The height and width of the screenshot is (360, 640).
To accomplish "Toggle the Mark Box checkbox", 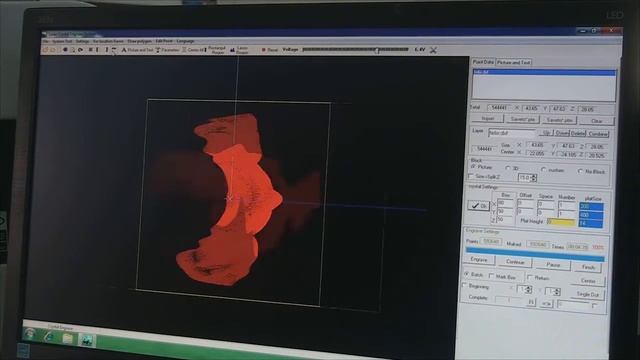I will tap(492, 276).
